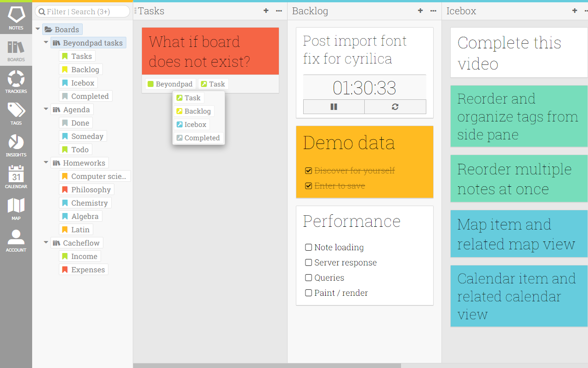Open the Notes view in sidebar

(x=16, y=17)
